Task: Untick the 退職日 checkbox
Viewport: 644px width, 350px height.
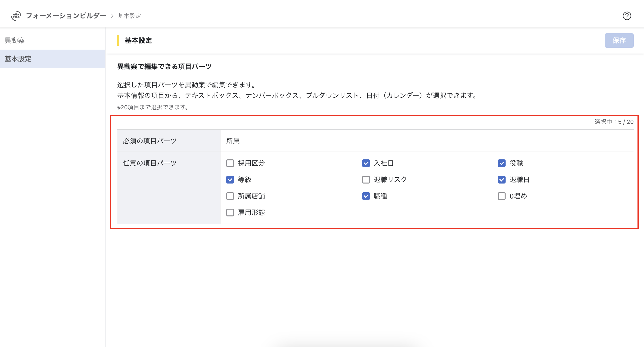Action: coord(501,180)
